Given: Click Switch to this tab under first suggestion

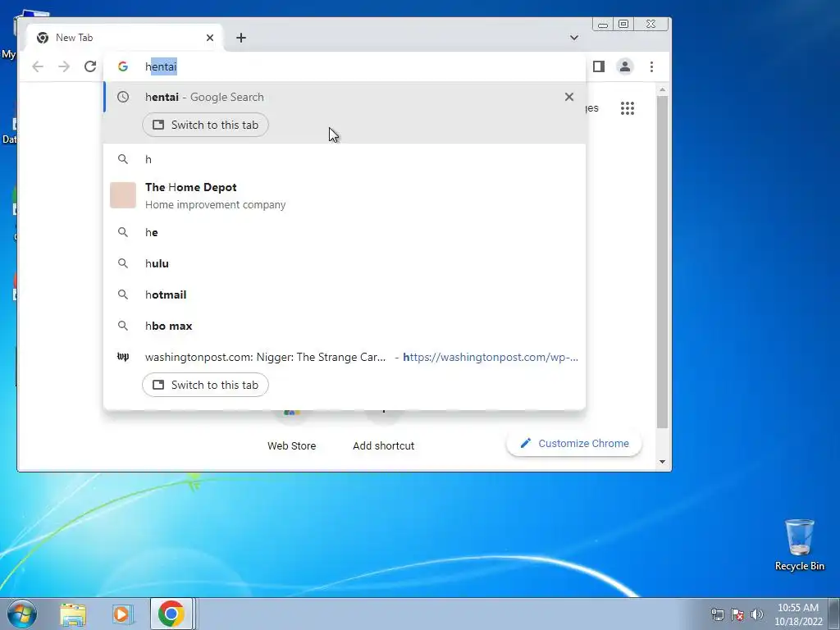Looking at the screenshot, I should coord(205,125).
